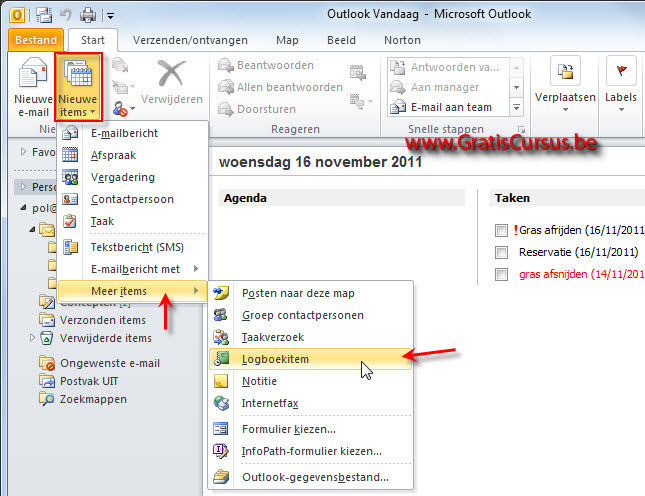
Task: Click the Vergadering people icon in the menu
Action: click(x=70, y=177)
